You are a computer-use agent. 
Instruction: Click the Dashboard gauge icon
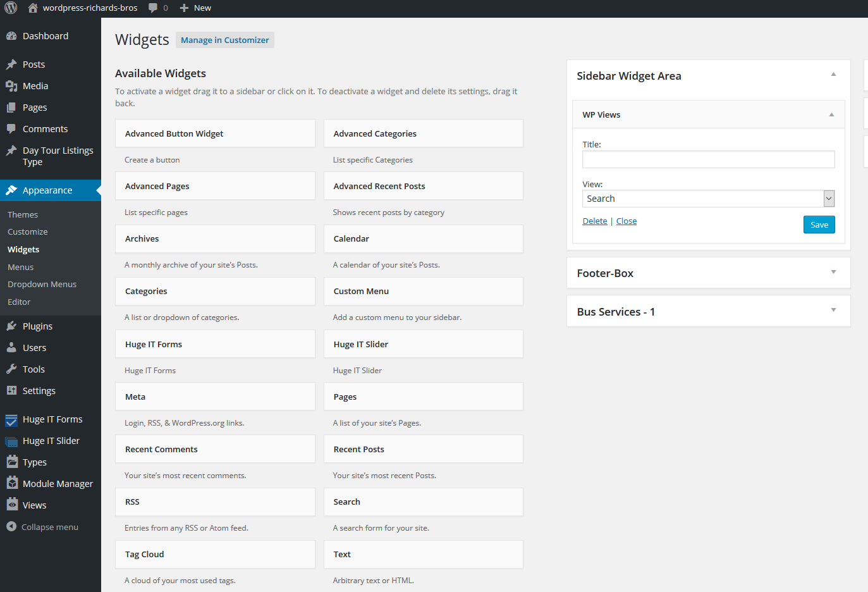(11, 36)
